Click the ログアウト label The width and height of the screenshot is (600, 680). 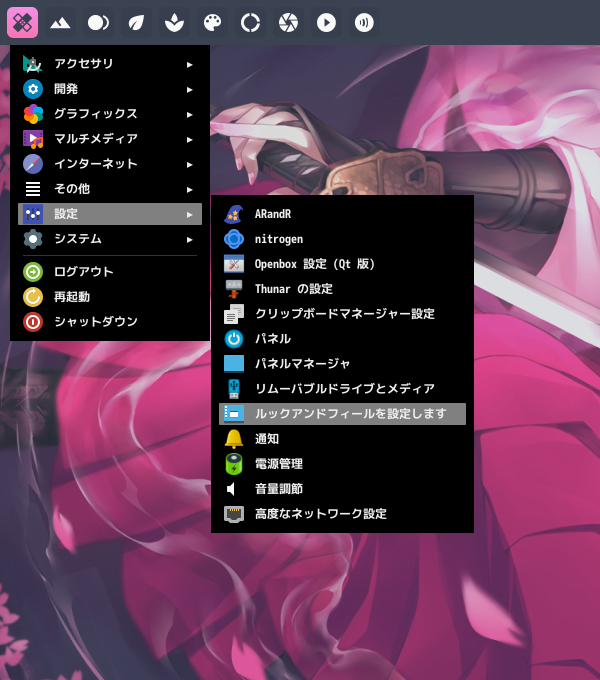[83, 272]
